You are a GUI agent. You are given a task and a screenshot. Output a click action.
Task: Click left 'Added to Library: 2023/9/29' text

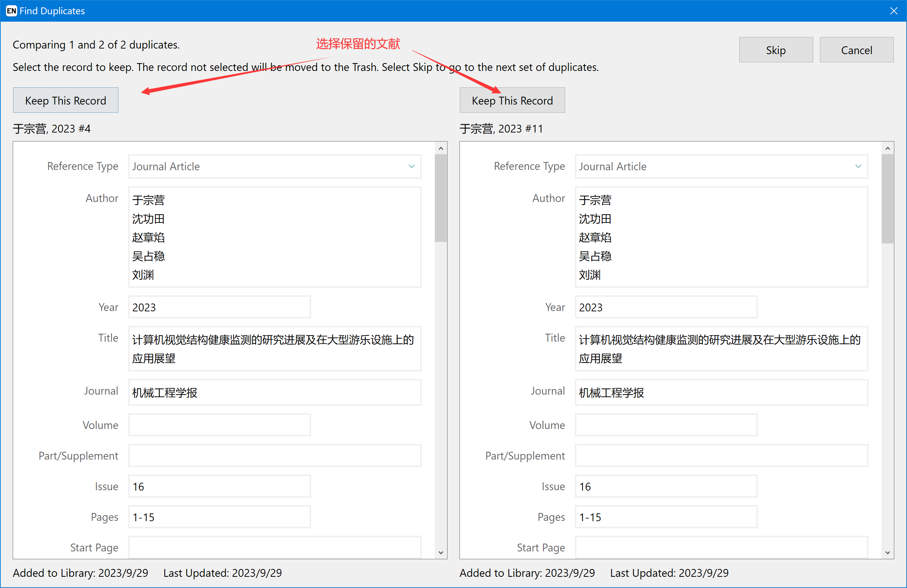click(80, 573)
